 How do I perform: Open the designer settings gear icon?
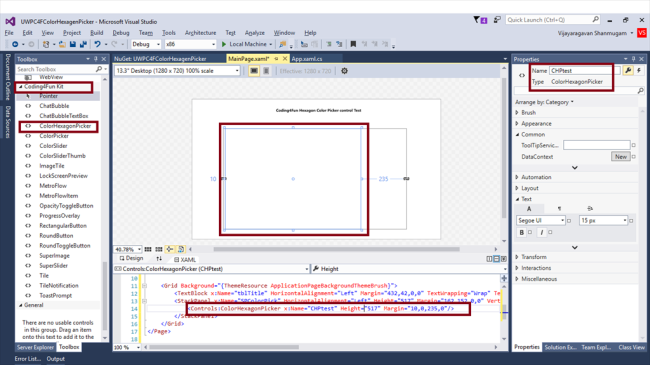[344, 71]
